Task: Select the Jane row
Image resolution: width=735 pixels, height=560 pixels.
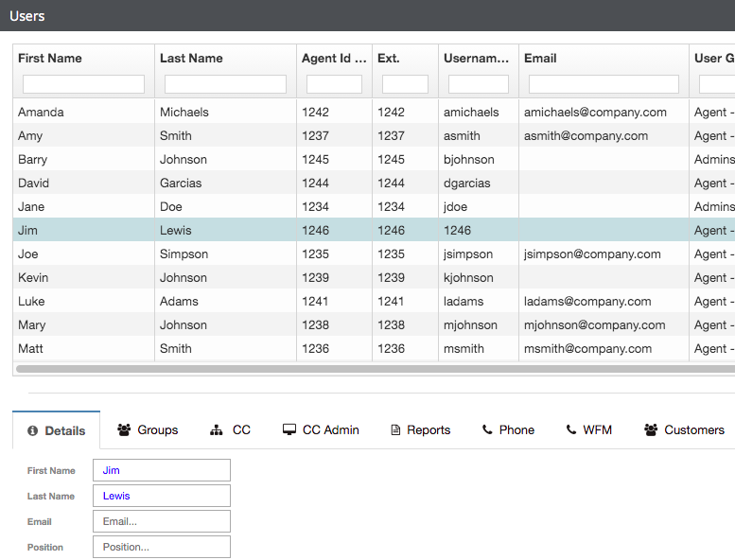Action: point(374,206)
